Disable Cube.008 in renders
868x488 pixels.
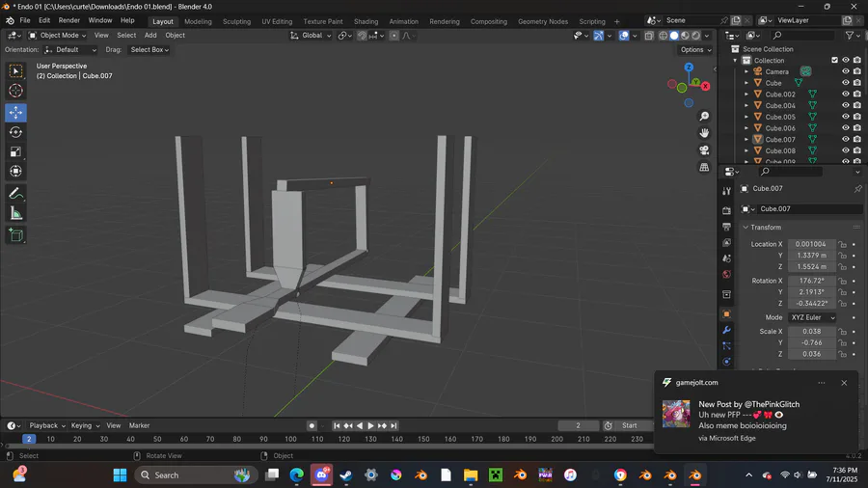pos(857,150)
